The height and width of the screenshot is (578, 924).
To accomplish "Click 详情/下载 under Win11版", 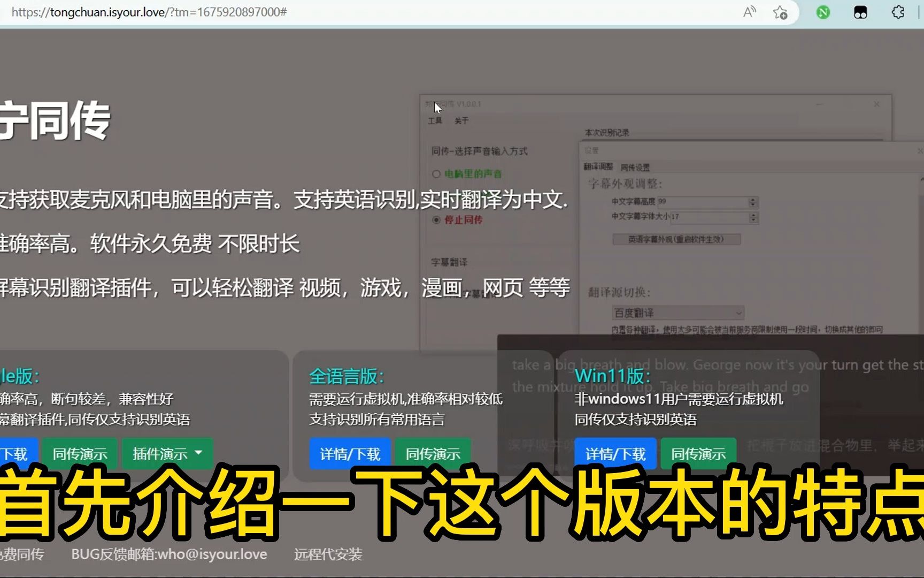I will tap(615, 454).
